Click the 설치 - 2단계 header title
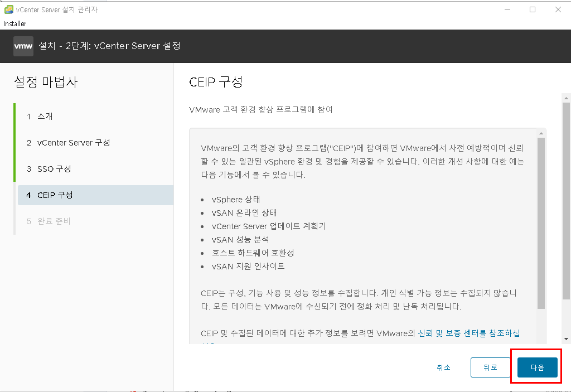The width and height of the screenshot is (571, 392). point(110,46)
